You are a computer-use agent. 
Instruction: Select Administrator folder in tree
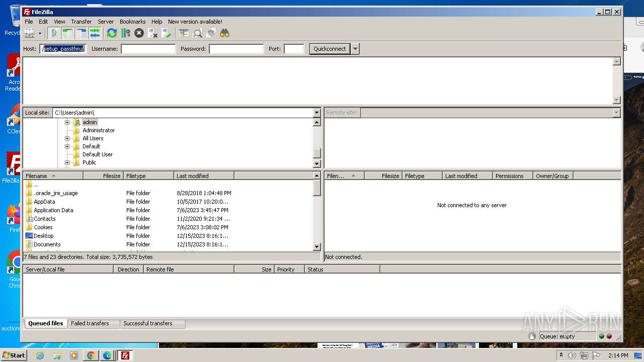98,130
